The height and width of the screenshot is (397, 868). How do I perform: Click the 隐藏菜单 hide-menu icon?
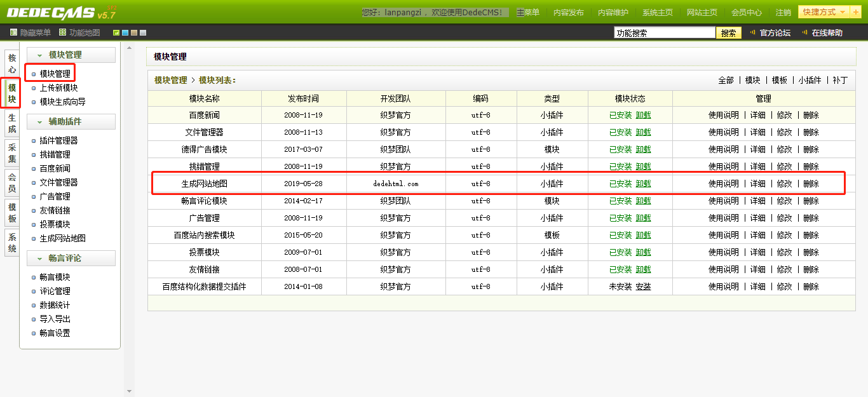pyautogui.click(x=13, y=32)
